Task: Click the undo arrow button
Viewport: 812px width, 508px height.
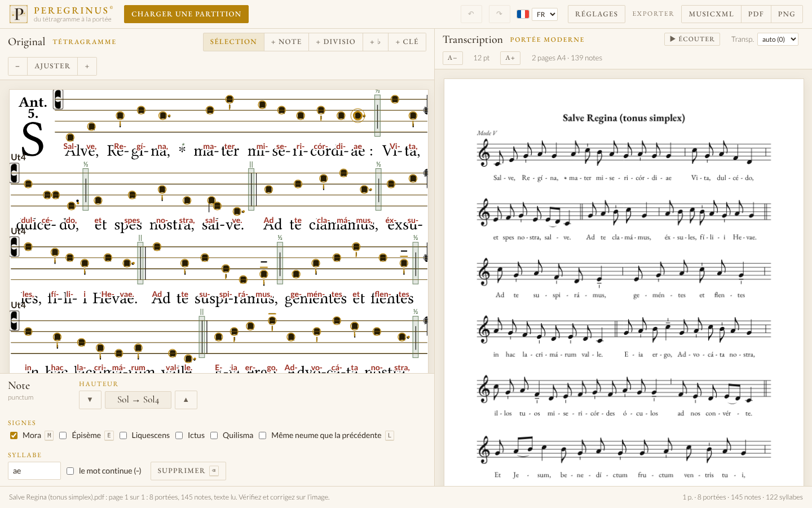Action: click(x=471, y=14)
